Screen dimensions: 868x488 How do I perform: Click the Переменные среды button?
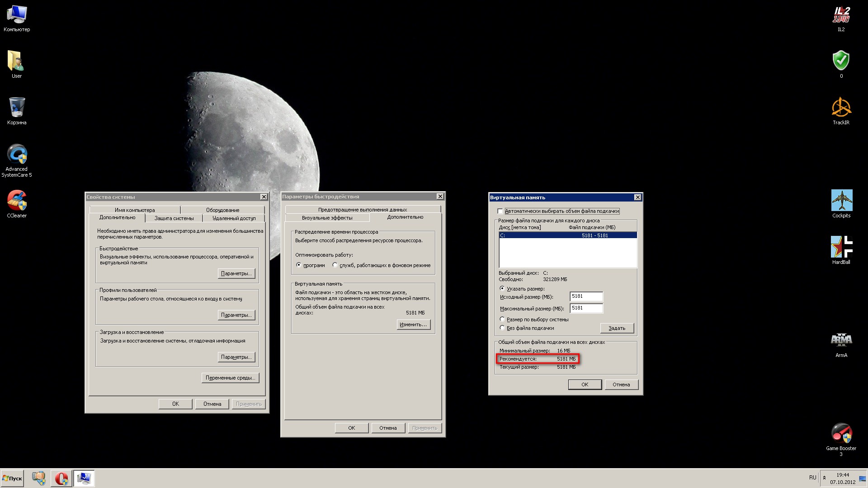click(x=230, y=378)
